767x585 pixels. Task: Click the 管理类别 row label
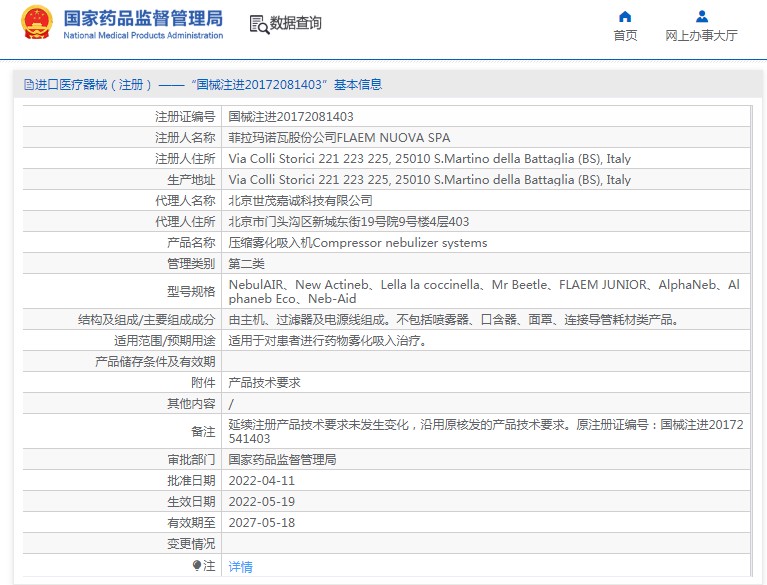coord(191,264)
